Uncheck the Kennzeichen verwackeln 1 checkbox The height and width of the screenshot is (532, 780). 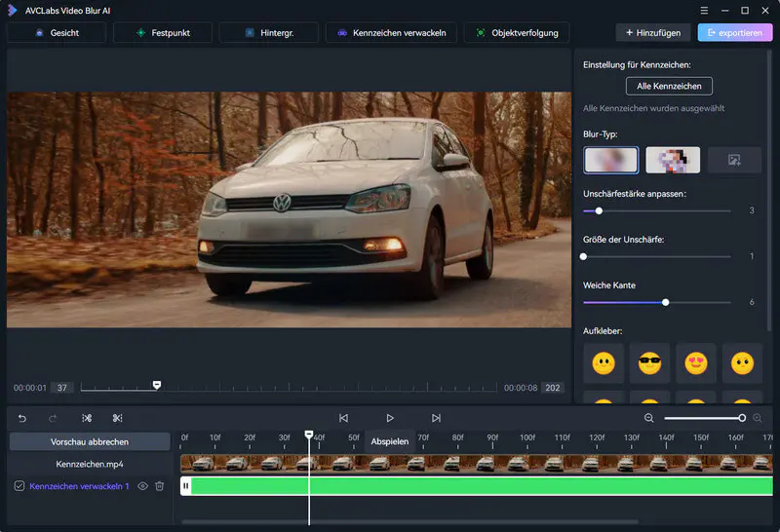pyautogui.click(x=19, y=486)
